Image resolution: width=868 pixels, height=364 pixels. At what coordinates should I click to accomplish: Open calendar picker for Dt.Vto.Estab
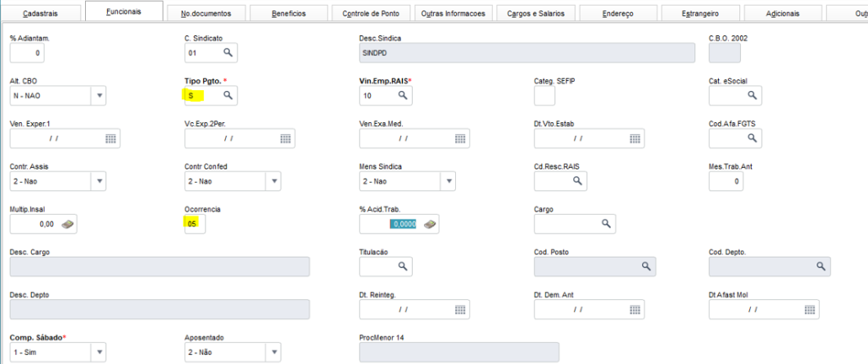tap(635, 138)
